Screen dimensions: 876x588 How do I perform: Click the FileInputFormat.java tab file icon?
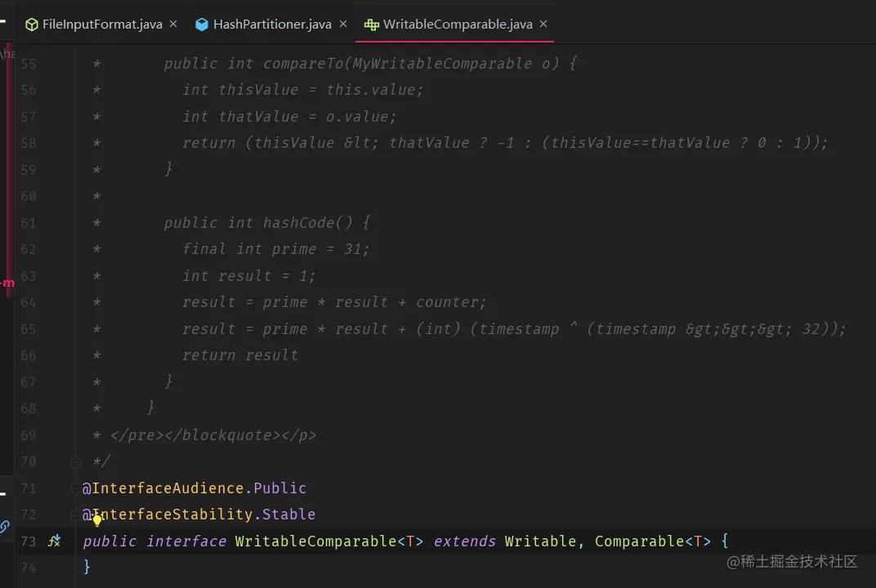[x=32, y=24]
